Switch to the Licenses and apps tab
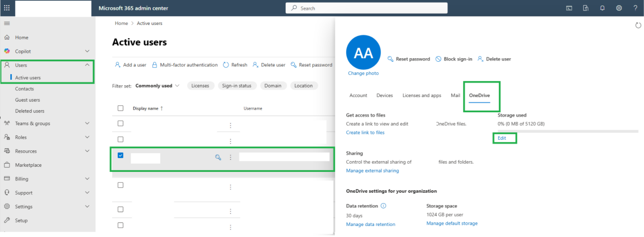Viewport: 644px width, 237px height. (422, 96)
